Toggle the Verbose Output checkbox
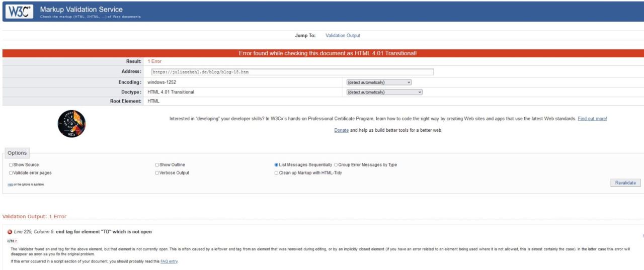644x270 pixels. coord(157,173)
